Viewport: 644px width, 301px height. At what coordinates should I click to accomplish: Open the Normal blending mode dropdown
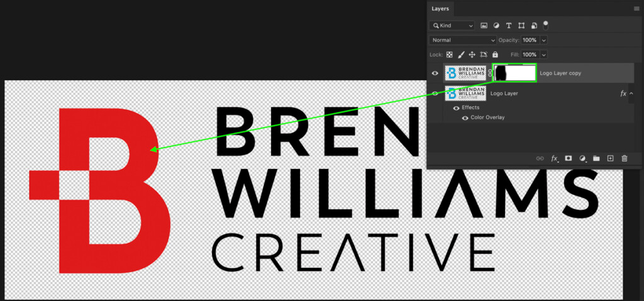pyautogui.click(x=462, y=40)
